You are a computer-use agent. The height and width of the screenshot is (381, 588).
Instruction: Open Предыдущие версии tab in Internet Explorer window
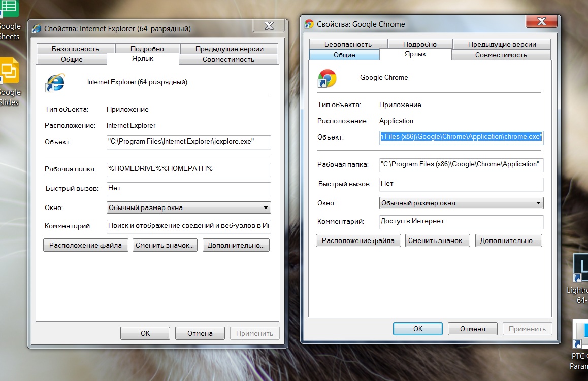tap(229, 49)
